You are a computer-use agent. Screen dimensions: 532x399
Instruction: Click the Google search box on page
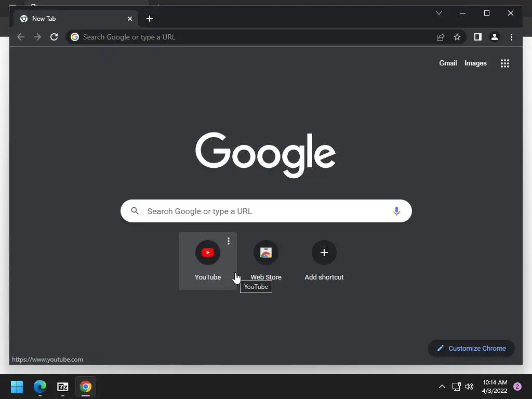266,211
